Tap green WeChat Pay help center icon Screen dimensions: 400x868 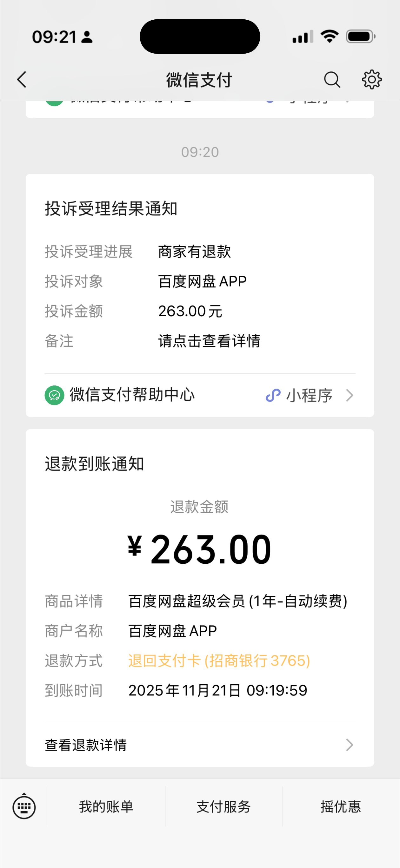[54, 395]
